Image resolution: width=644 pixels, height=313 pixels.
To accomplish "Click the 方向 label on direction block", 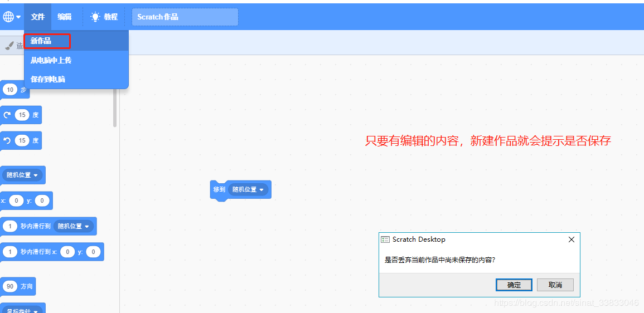I will click(x=27, y=286).
